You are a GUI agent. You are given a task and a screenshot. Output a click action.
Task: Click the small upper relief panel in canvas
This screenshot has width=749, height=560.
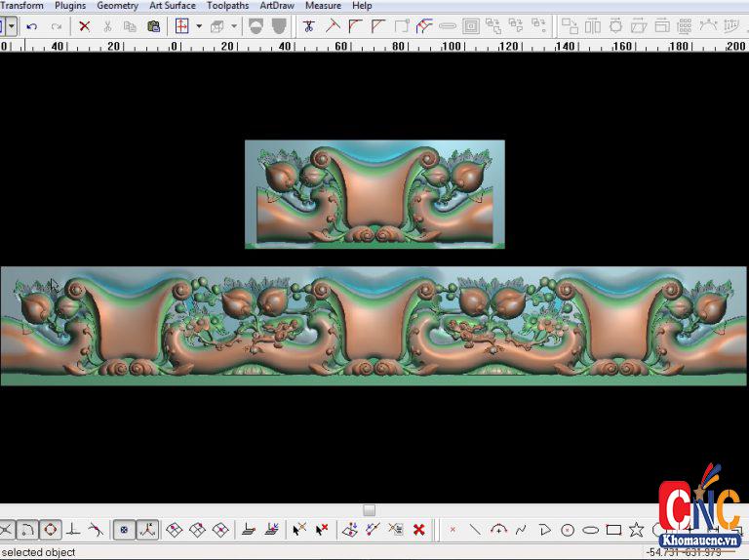point(374,194)
